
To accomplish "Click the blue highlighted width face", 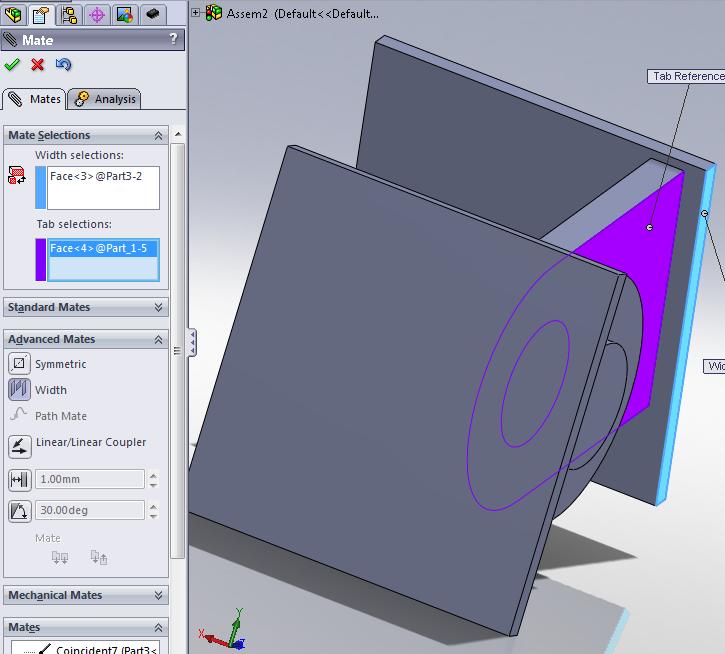I will pyautogui.click(x=686, y=334).
